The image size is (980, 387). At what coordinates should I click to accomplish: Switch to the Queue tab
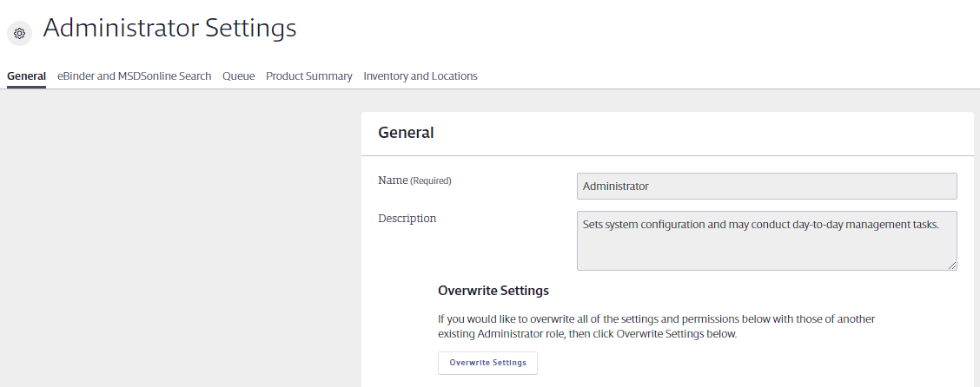point(239,76)
